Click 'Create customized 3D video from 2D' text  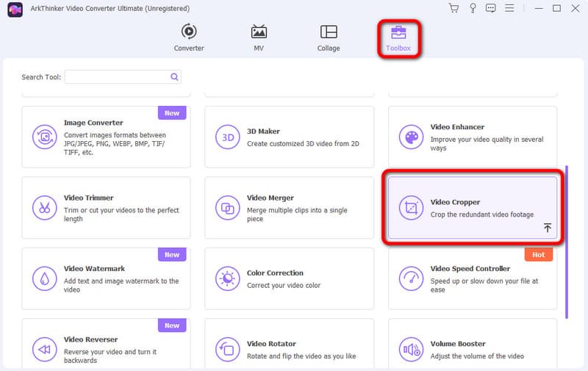pyautogui.click(x=303, y=143)
